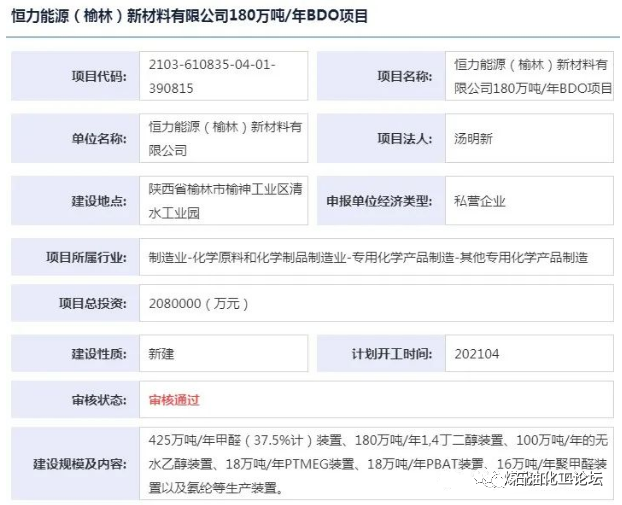Click the construction content text starting 425万吨/年甲醛
The image size is (622, 505).
tap(378, 464)
